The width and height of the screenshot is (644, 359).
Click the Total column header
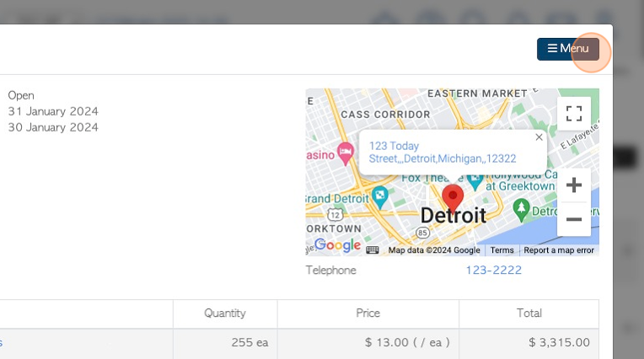529,313
